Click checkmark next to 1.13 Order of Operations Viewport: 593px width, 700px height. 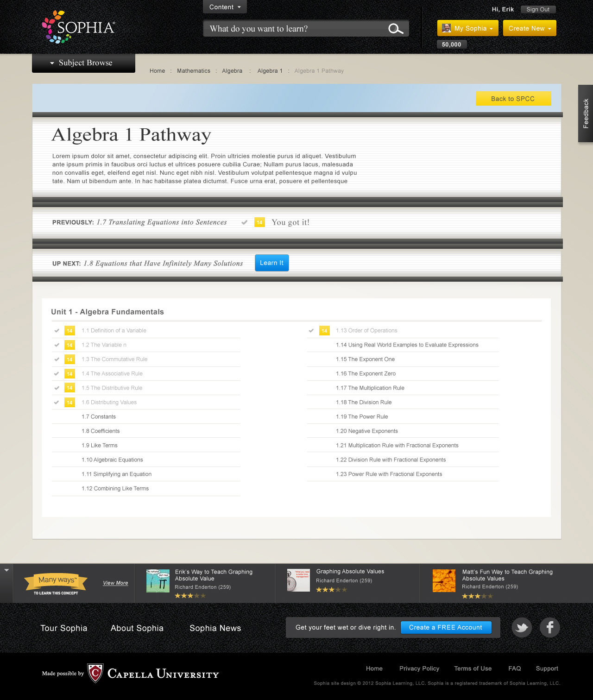[311, 331]
